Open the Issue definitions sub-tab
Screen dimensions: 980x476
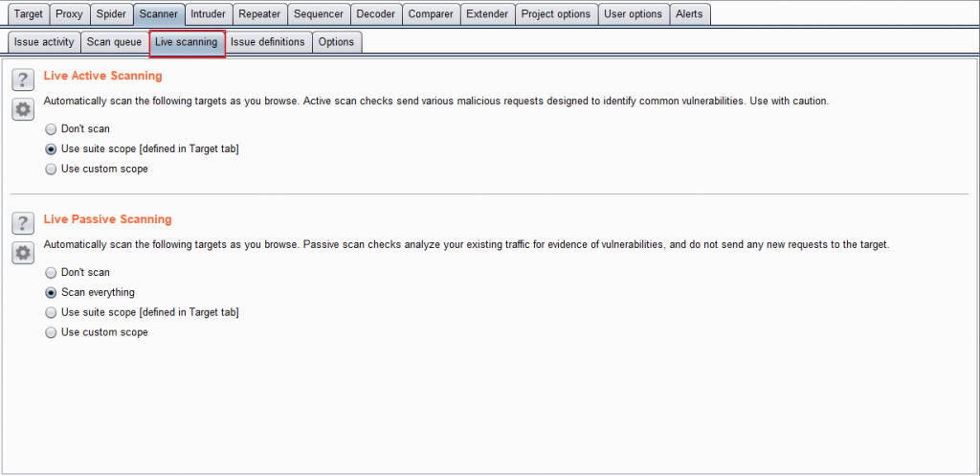(268, 42)
